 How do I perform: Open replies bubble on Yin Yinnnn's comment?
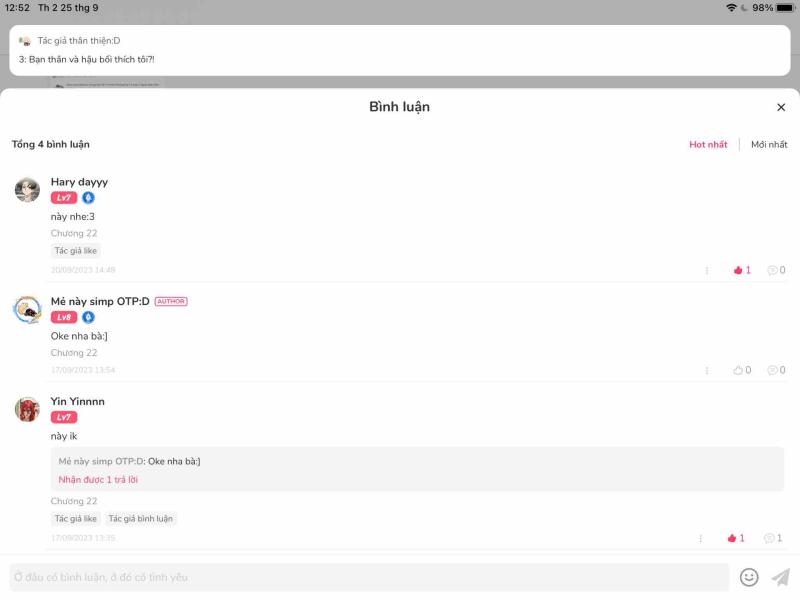tap(772, 538)
